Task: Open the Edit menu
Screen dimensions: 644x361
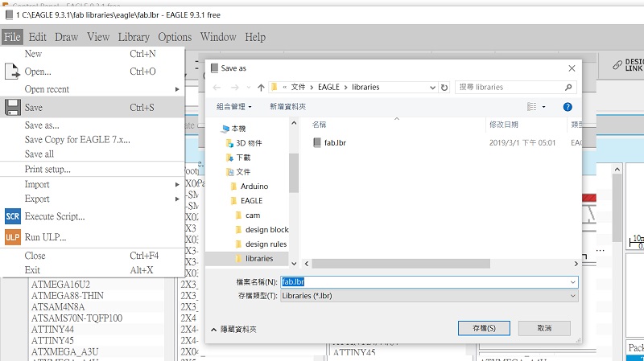Action: coord(37,37)
